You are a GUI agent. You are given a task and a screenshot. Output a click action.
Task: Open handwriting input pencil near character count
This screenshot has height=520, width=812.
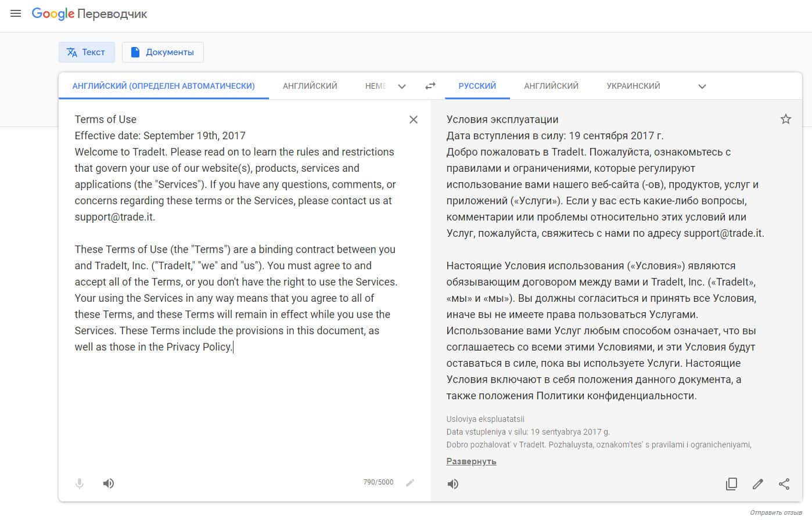coord(410,483)
